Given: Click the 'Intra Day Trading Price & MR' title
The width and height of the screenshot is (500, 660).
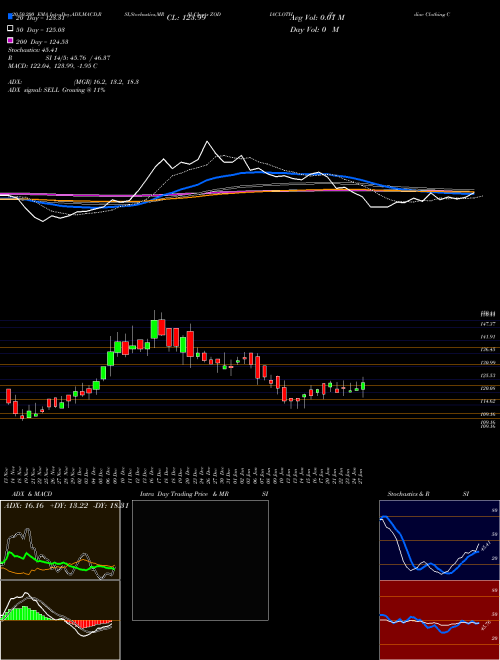Looking at the screenshot, I should [184, 494].
